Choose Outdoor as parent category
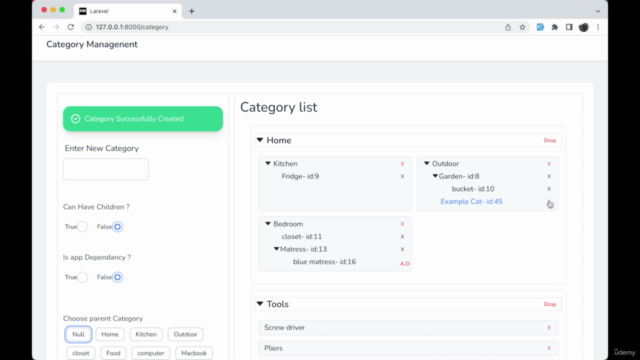This screenshot has height=360, width=640. tap(185, 334)
